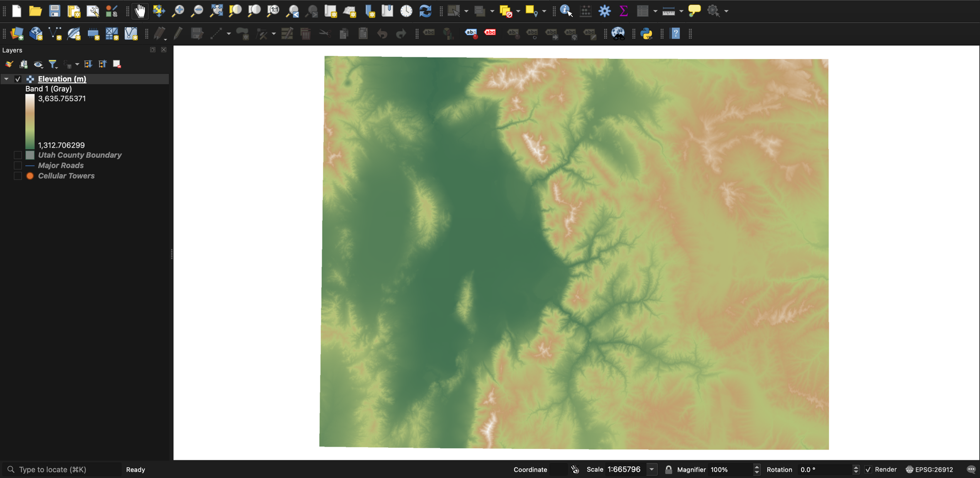Screen dimensions: 980x478
Task: Zoom to full extent of map
Action: coord(216,11)
